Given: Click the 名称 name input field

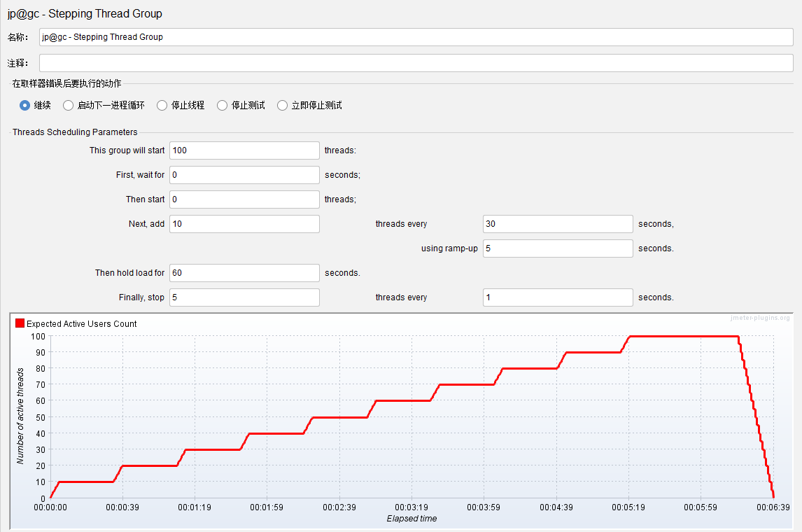Looking at the screenshot, I should 416,37.
